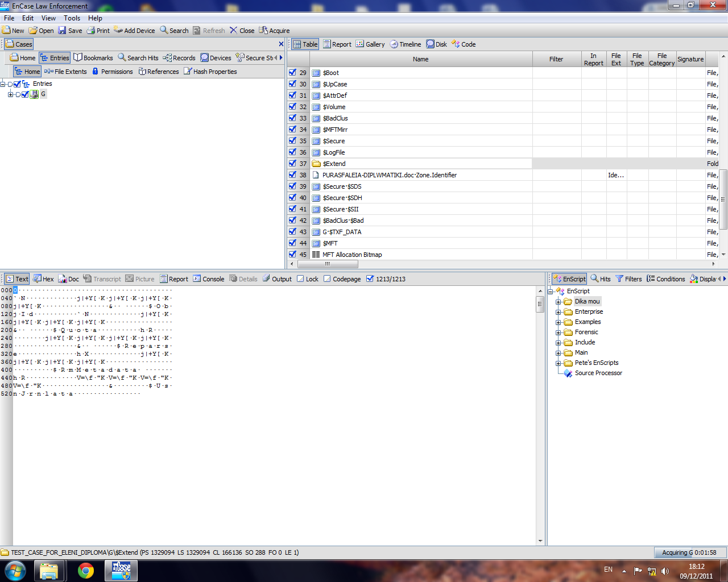
Task: Click the Filter column header
Action: 556,59
